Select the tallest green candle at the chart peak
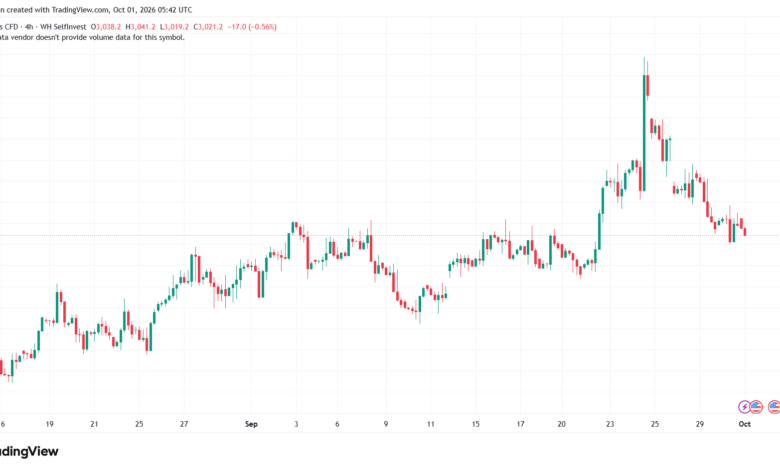Screen dimensions: 780x470 point(644,132)
